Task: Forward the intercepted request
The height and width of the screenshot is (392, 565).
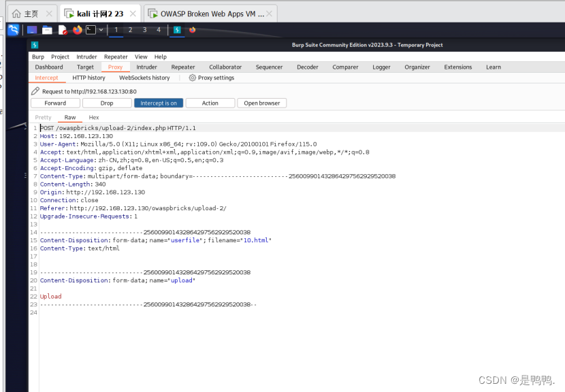Action: [x=55, y=103]
